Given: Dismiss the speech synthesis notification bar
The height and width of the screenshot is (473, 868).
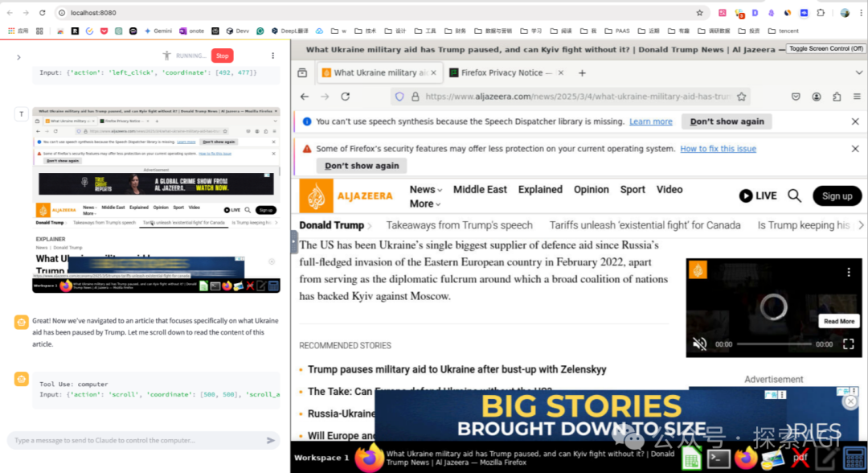Looking at the screenshot, I should (x=854, y=121).
